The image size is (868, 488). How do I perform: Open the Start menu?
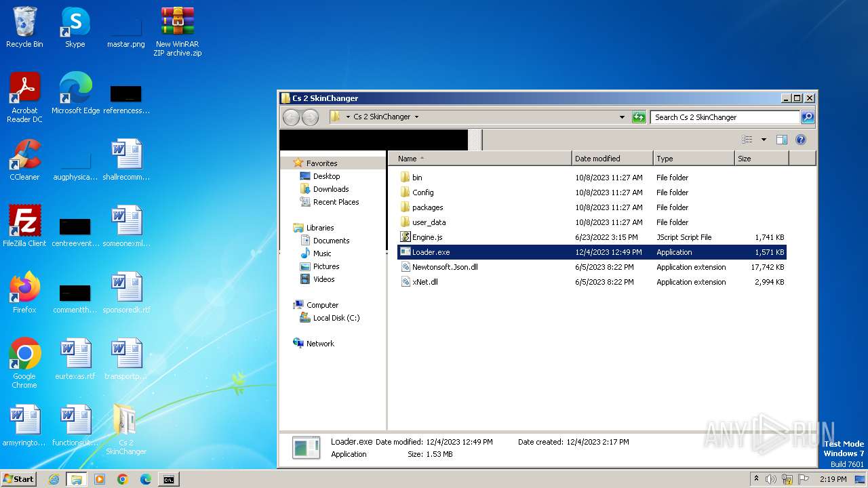coord(19,479)
